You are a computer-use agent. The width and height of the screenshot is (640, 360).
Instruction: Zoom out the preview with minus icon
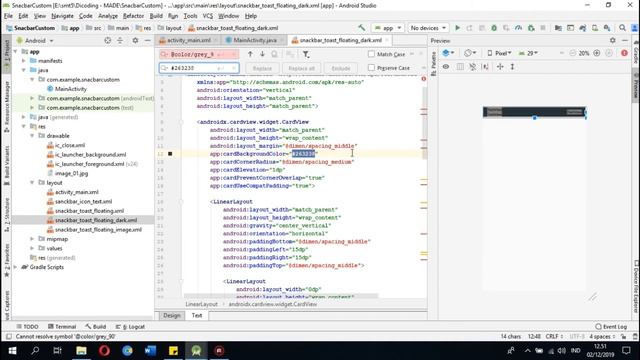pos(573,53)
